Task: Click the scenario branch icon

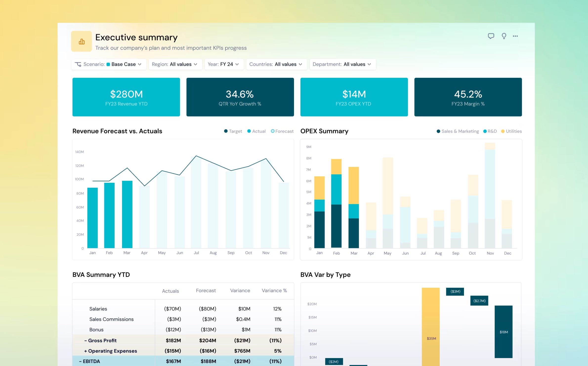Action: pyautogui.click(x=78, y=64)
